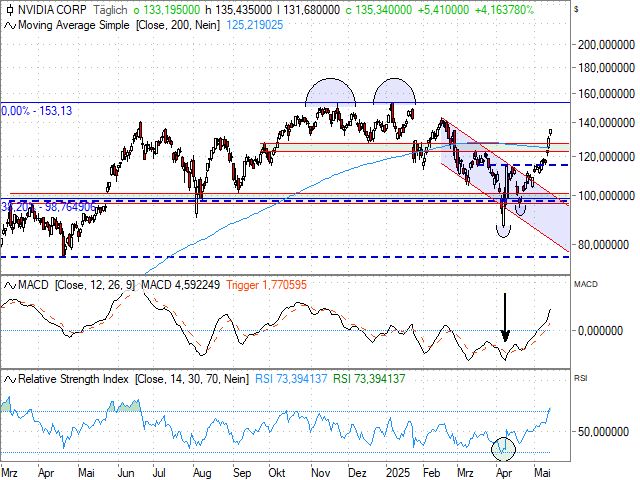The width and height of the screenshot is (640, 480).
Task: Click the MACD value 4,592249
Action: [198, 285]
